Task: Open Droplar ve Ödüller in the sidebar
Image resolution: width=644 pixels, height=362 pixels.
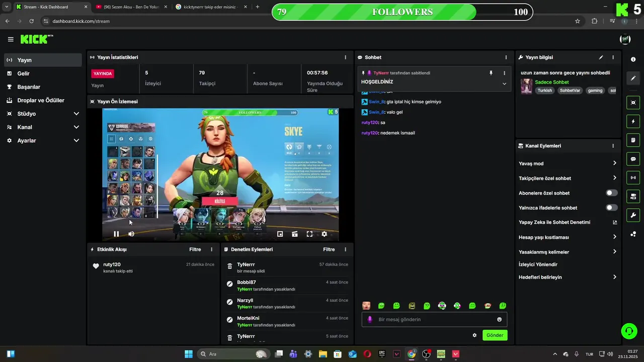Action: point(43,101)
